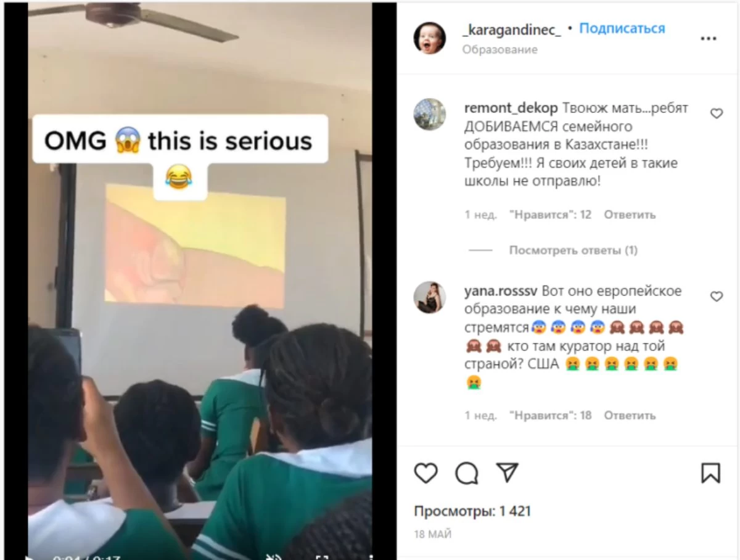Open _karagandinec_ profile avatar

click(429, 38)
